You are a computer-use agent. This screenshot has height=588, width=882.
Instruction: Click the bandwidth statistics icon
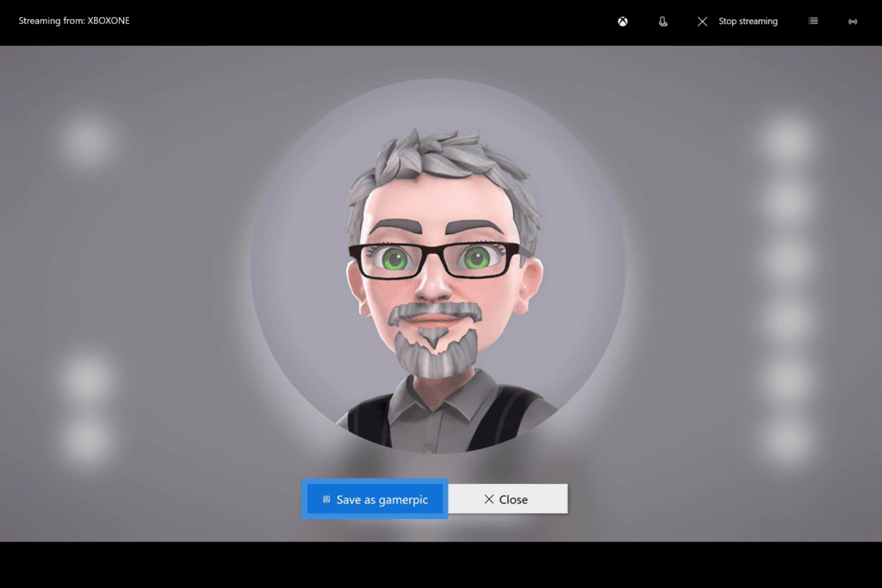point(813,21)
